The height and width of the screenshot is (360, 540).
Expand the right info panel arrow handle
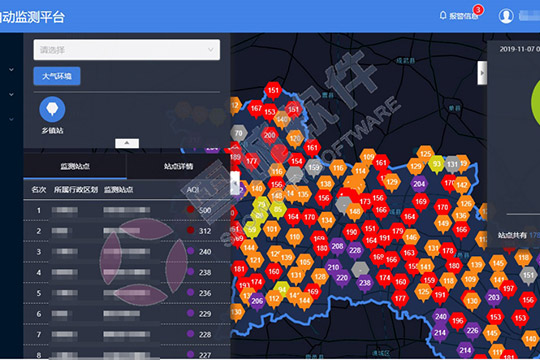point(482,73)
